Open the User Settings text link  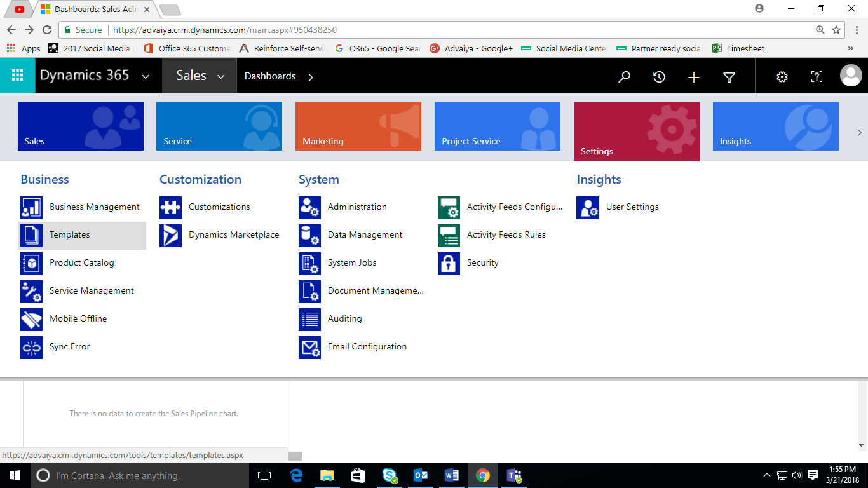pyautogui.click(x=632, y=207)
